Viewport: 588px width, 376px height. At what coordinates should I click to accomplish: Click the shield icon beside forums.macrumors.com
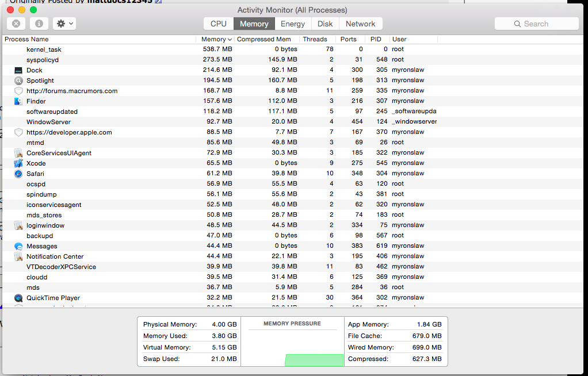coord(18,91)
